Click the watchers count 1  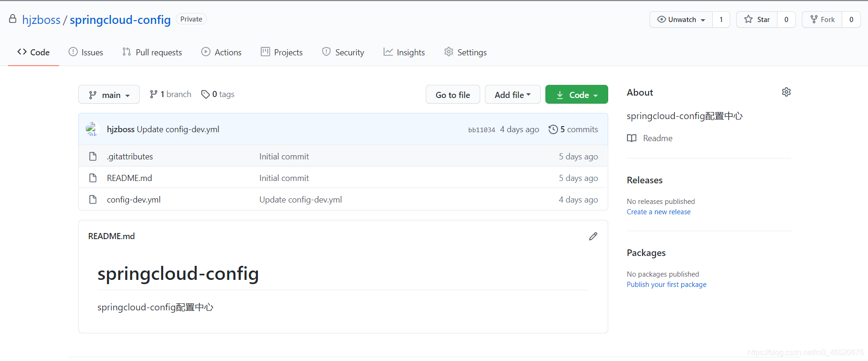click(x=721, y=19)
